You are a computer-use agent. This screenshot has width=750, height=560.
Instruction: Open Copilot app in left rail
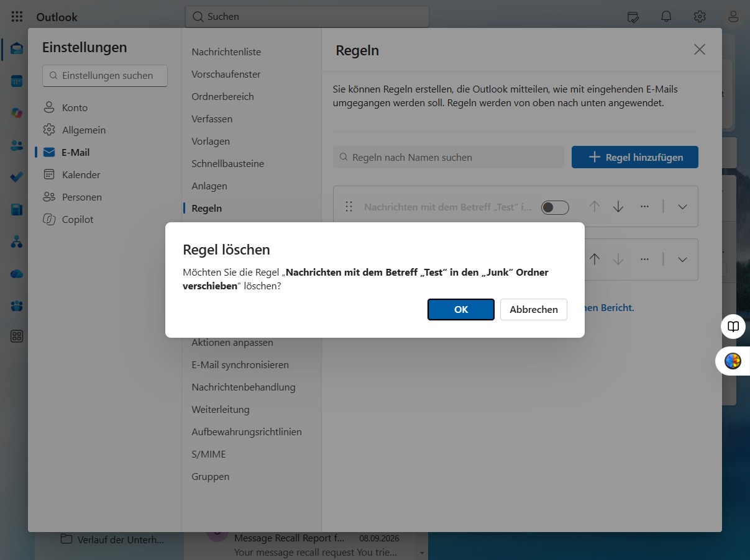coord(17,113)
